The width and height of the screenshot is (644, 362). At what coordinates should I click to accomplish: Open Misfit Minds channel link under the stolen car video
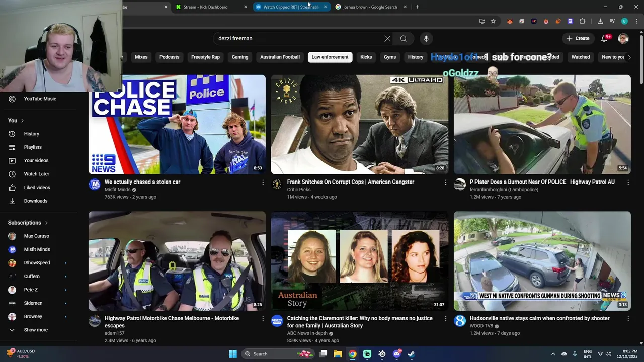(x=117, y=190)
